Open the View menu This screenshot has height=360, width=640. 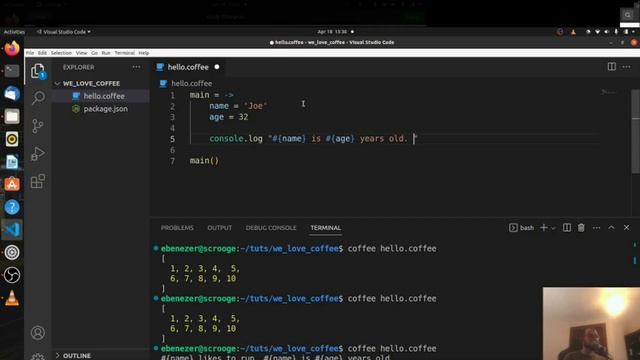tap(81, 53)
